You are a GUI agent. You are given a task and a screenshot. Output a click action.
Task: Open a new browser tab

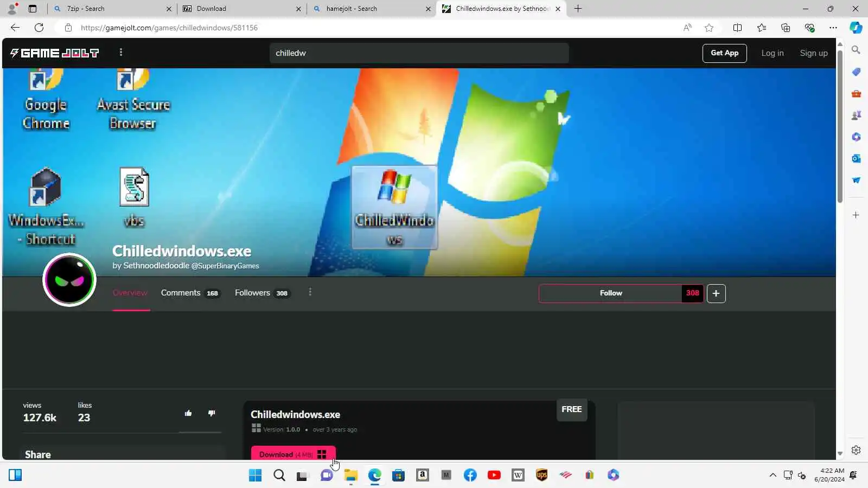[x=578, y=9]
